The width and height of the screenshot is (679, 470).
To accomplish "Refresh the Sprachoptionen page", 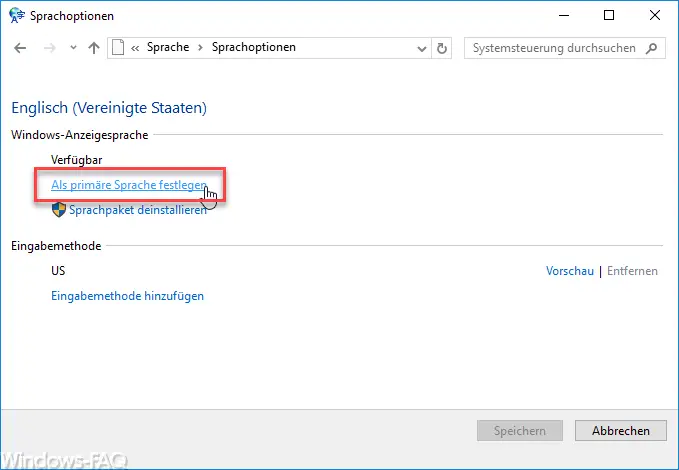I will [442, 48].
